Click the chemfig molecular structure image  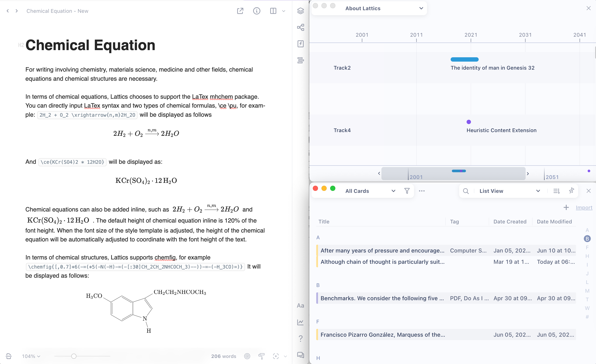pos(146,311)
